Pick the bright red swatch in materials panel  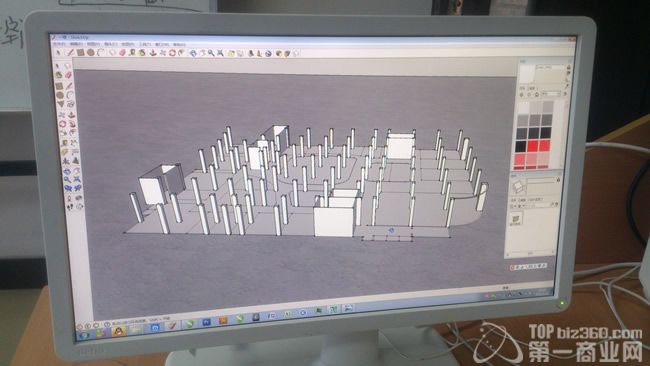533,145
